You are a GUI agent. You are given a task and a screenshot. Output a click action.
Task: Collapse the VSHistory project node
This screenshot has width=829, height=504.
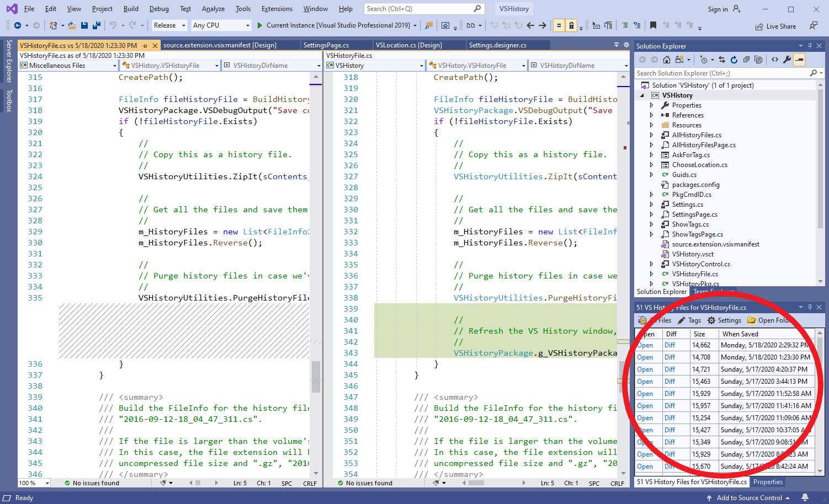click(x=642, y=95)
